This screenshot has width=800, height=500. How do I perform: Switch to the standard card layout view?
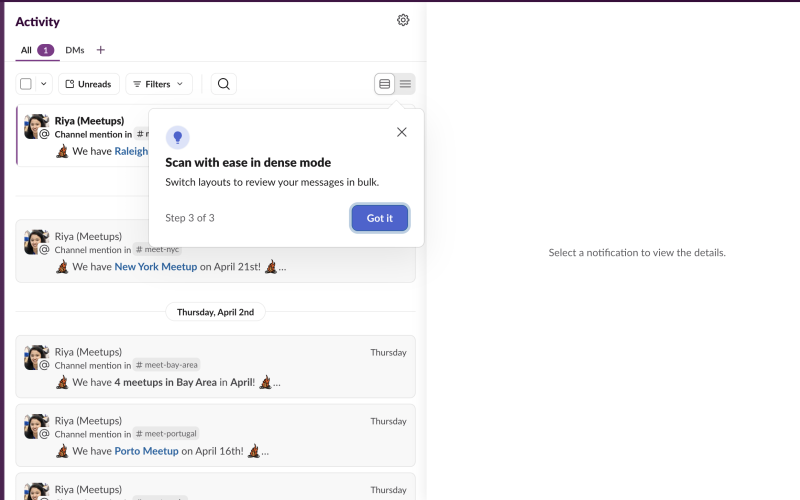[385, 84]
